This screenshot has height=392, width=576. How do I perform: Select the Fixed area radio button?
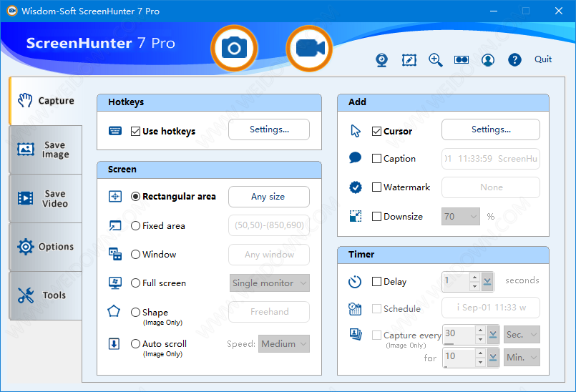(135, 225)
